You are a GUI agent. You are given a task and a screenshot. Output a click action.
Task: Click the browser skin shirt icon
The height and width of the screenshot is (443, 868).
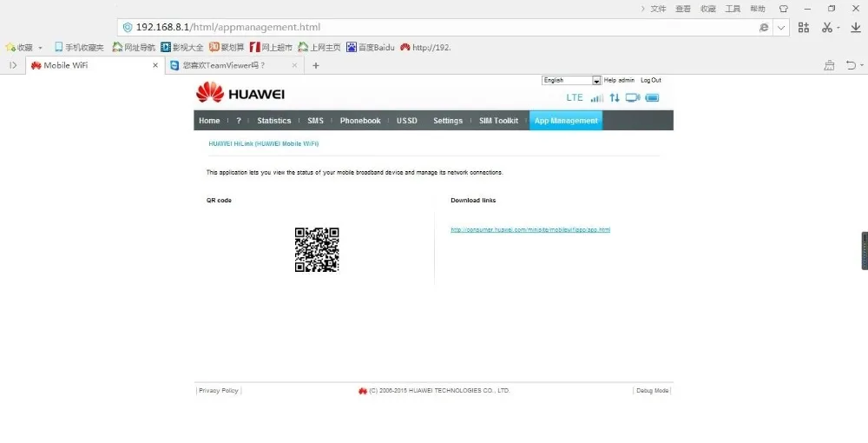point(783,9)
